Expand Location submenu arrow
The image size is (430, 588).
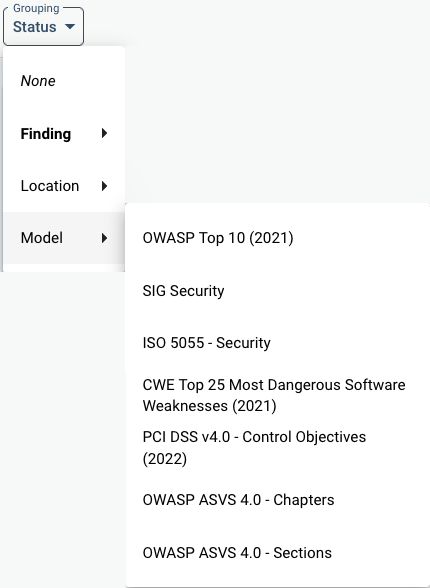(105, 186)
